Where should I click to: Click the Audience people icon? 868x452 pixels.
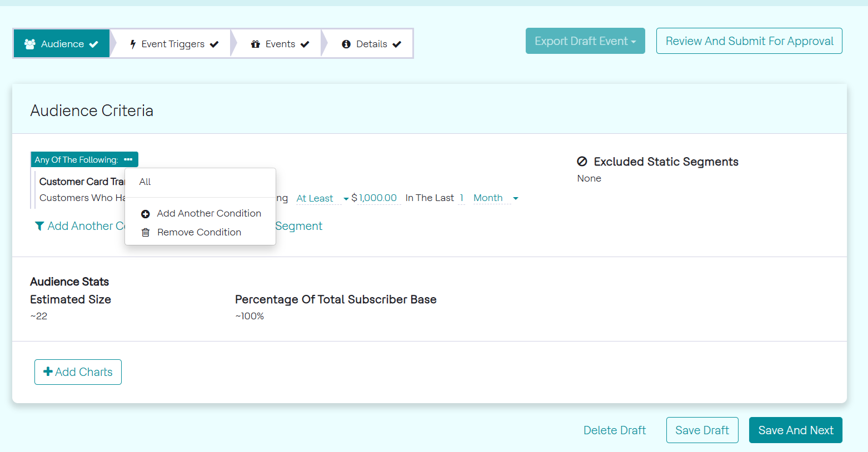point(30,44)
